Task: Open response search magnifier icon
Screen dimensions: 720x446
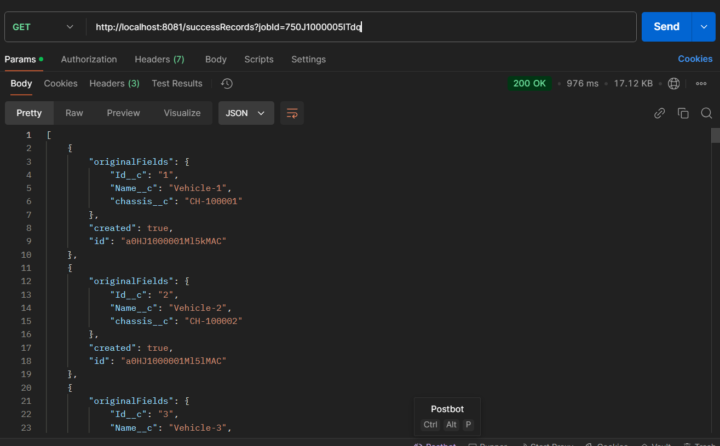Action: [x=706, y=113]
